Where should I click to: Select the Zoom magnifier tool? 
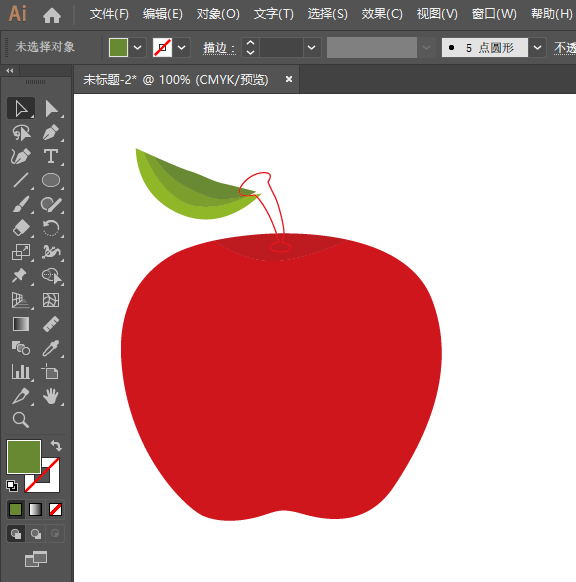[21, 420]
